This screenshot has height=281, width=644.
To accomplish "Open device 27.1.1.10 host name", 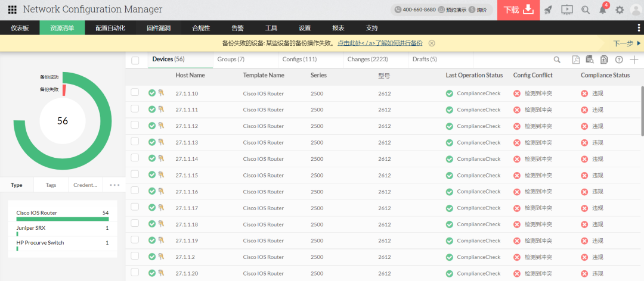I will pyautogui.click(x=187, y=93).
